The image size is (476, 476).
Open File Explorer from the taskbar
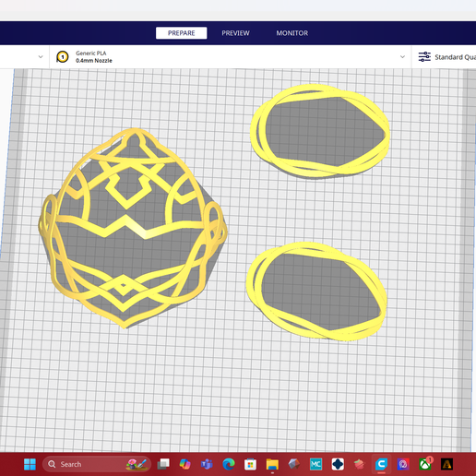click(x=272, y=464)
